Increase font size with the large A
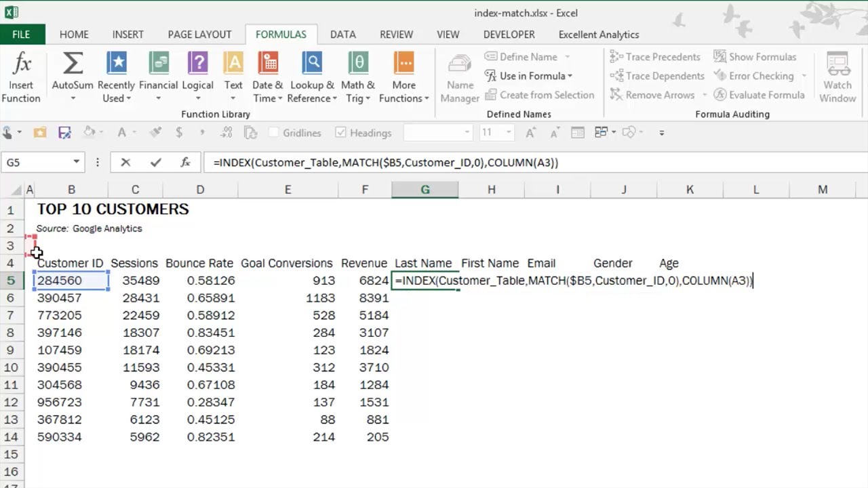The width and height of the screenshot is (868, 488). [530, 133]
